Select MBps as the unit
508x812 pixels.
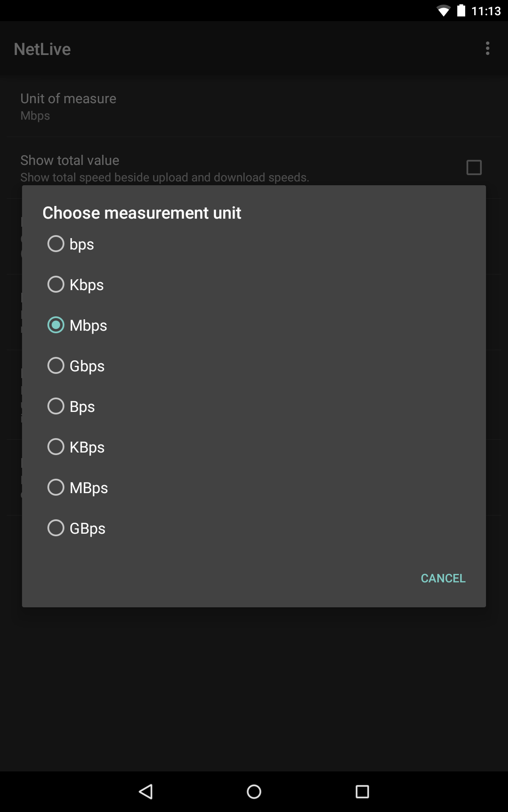click(x=56, y=488)
